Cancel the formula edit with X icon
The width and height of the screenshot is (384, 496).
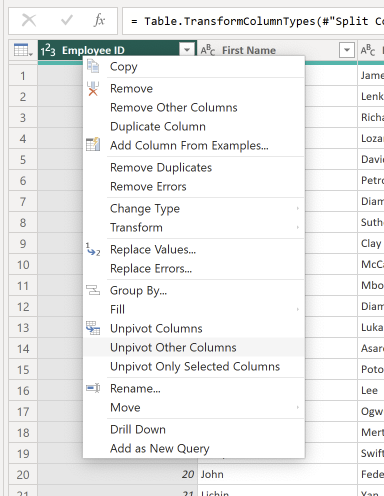[x=29, y=21]
